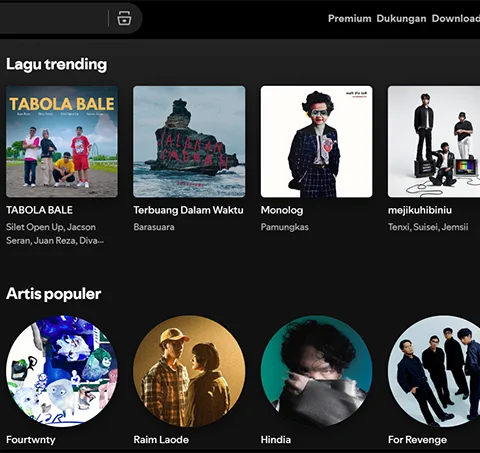Click the Fourtwnty artist name
480x453 pixels.
31,440
